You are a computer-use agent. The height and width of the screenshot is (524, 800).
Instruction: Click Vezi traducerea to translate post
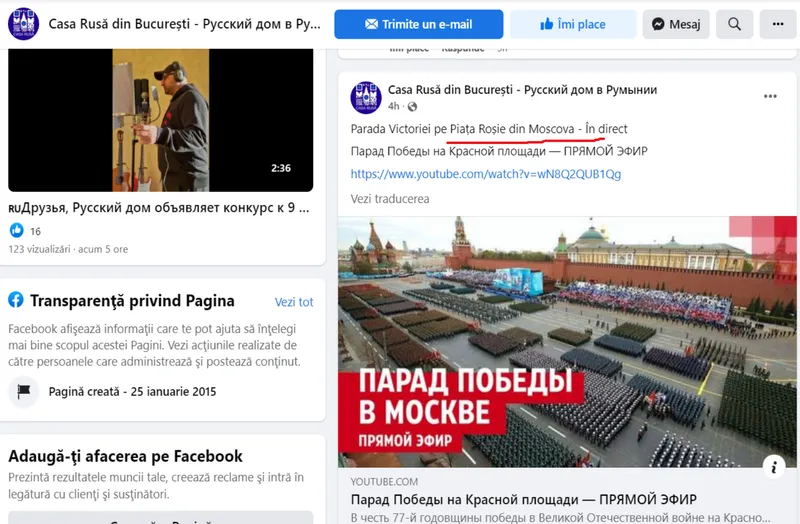click(390, 199)
